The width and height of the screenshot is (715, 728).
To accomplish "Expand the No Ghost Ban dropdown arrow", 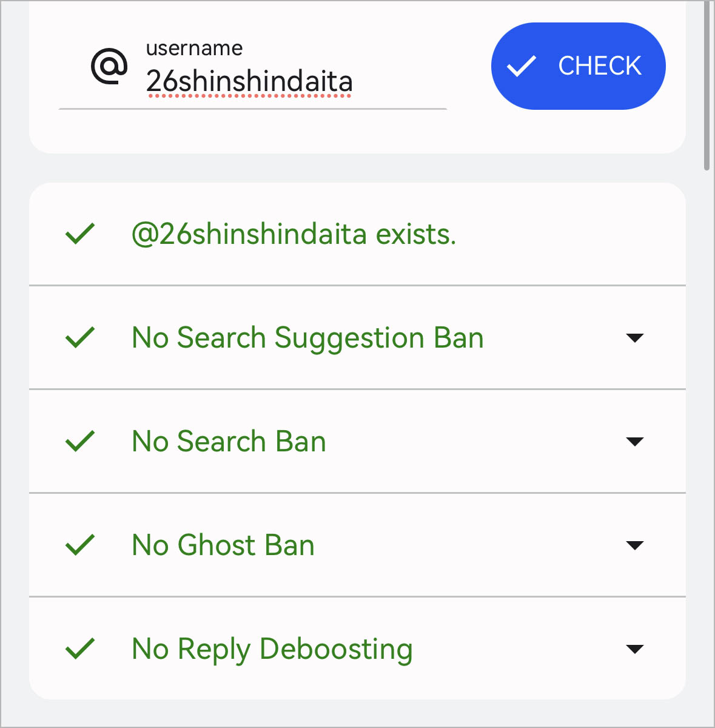I will click(x=634, y=545).
